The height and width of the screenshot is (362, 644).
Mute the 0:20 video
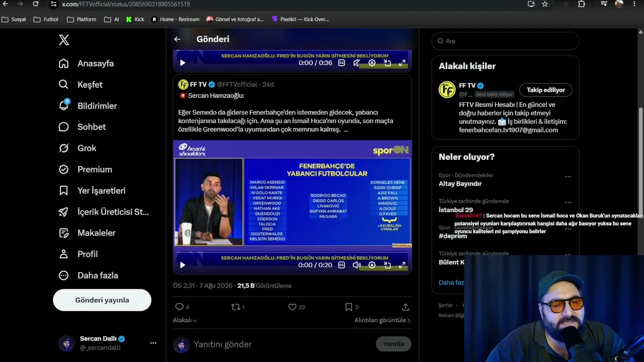pos(356,265)
